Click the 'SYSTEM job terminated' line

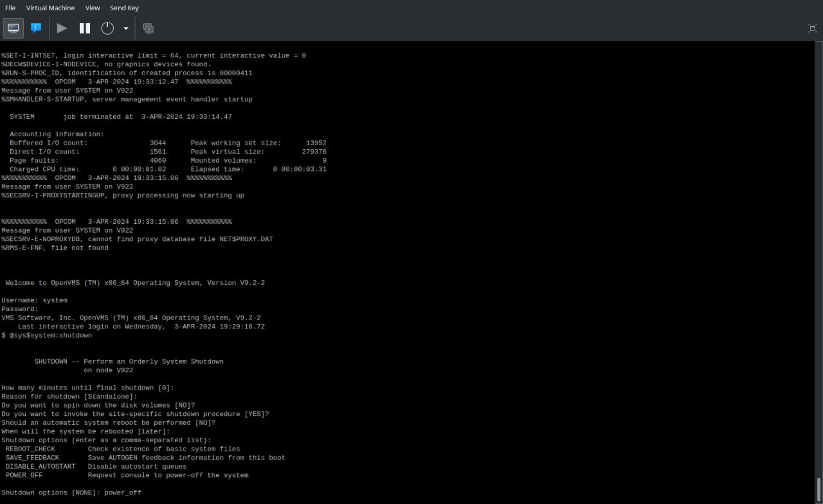point(121,117)
